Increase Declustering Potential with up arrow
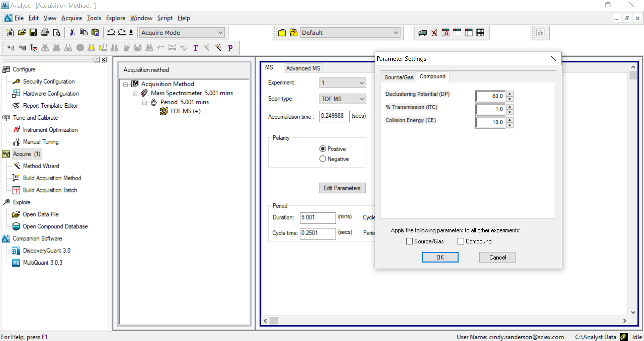Screen dimensions: 644x341 [509, 94]
